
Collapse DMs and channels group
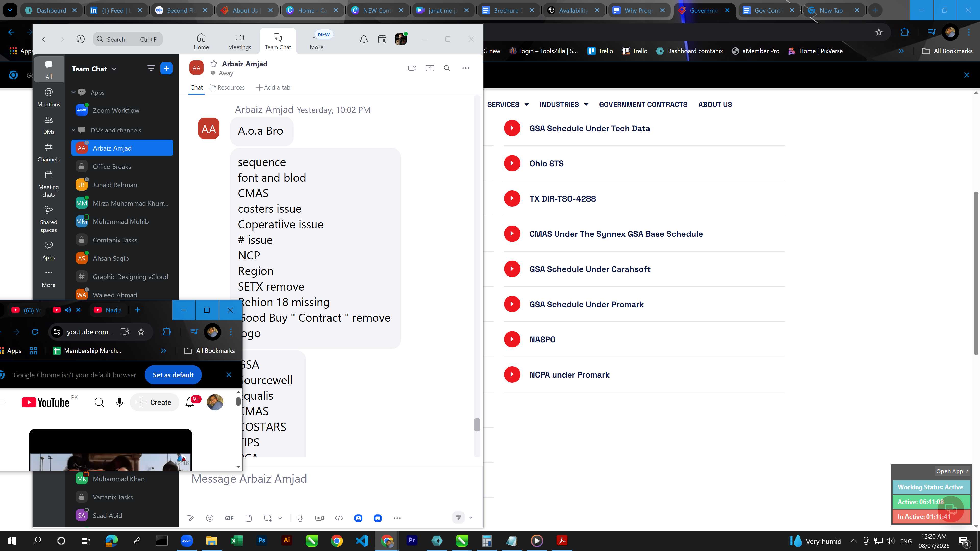pos(73,130)
